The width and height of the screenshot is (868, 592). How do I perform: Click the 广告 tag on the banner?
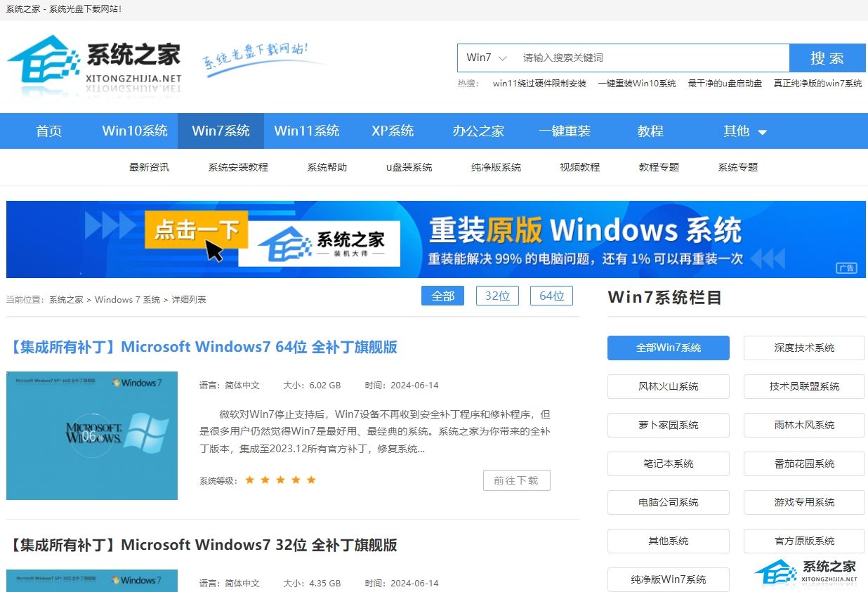pyautogui.click(x=846, y=268)
